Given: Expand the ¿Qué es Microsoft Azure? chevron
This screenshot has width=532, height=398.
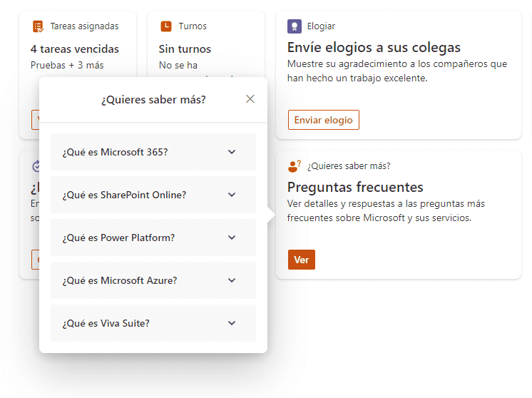Looking at the screenshot, I should click(x=232, y=280).
